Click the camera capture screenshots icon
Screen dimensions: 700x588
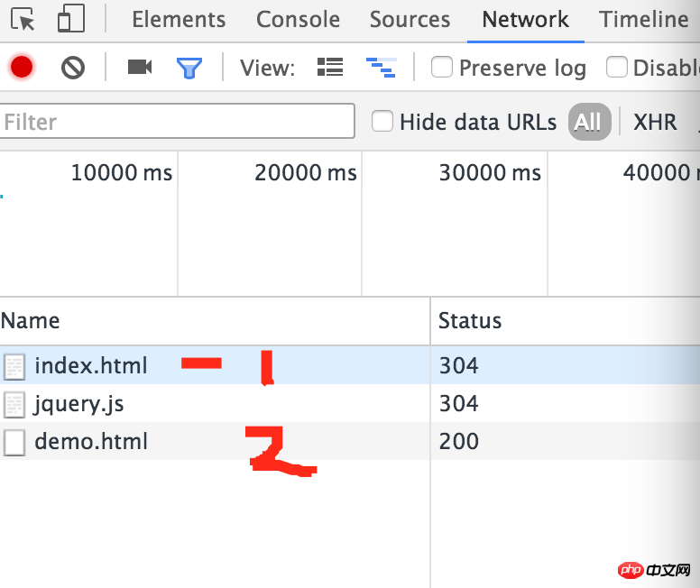tap(139, 67)
